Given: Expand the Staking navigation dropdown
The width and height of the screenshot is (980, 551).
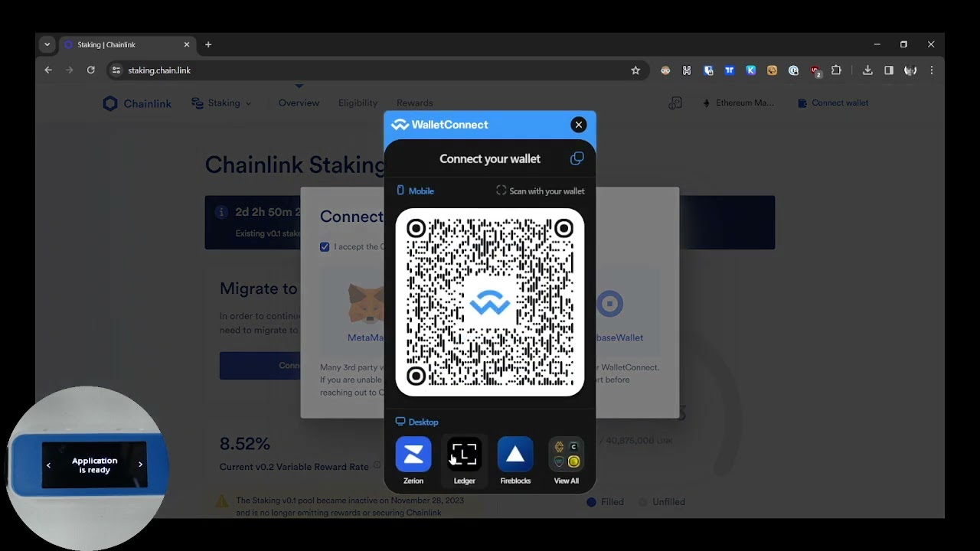Looking at the screenshot, I should [x=222, y=103].
